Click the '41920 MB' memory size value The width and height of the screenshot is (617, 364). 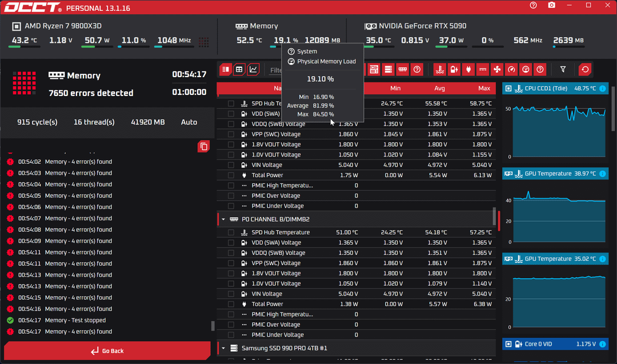click(147, 122)
